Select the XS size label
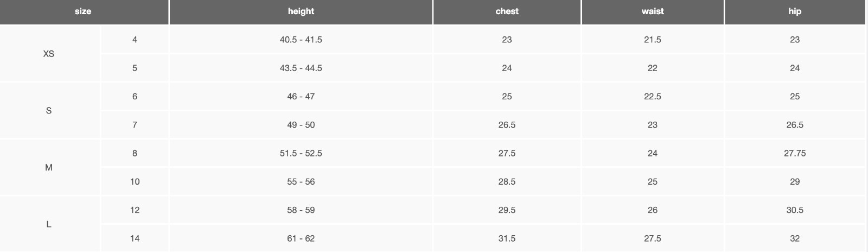This screenshot has height=252, width=868. (x=49, y=54)
